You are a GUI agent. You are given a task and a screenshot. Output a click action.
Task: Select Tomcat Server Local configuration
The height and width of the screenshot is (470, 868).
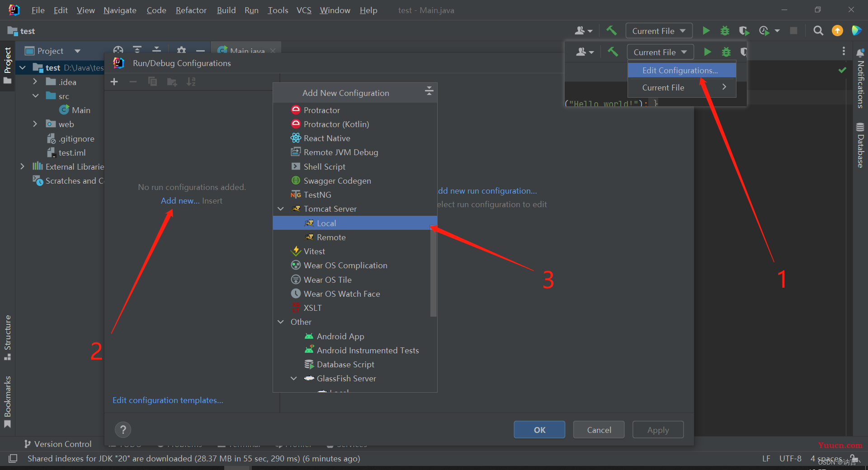(x=355, y=223)
